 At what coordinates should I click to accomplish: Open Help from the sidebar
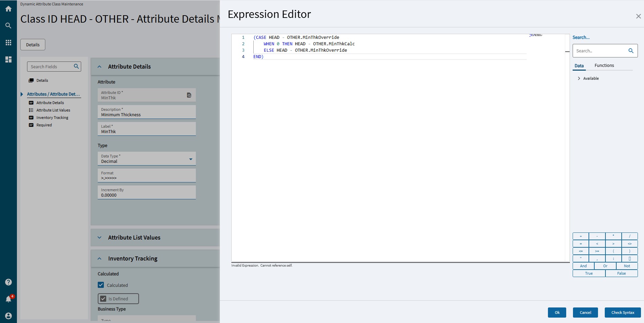8,282
